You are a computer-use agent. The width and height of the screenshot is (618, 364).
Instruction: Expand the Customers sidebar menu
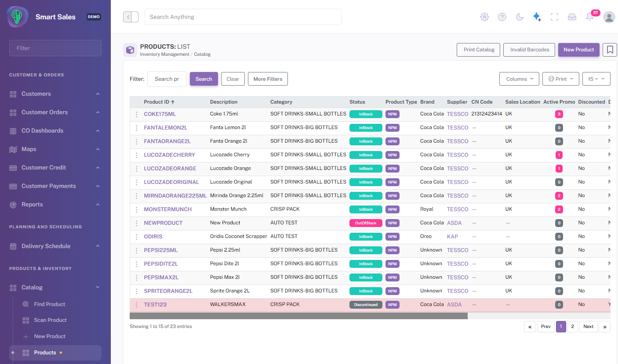click(x=55, y=94)
